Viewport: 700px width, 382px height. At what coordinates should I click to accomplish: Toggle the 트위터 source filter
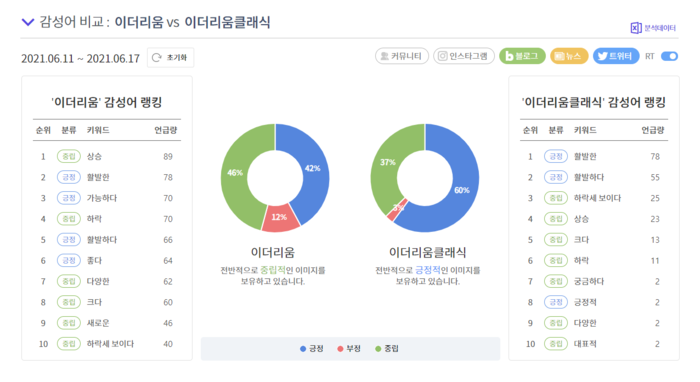pyautogui.click(x=616, y=56)
